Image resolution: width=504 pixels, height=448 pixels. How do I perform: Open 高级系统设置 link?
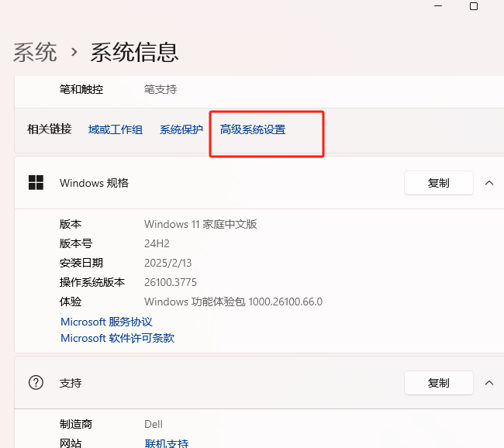pyautogui.click(x=253, y=129)
